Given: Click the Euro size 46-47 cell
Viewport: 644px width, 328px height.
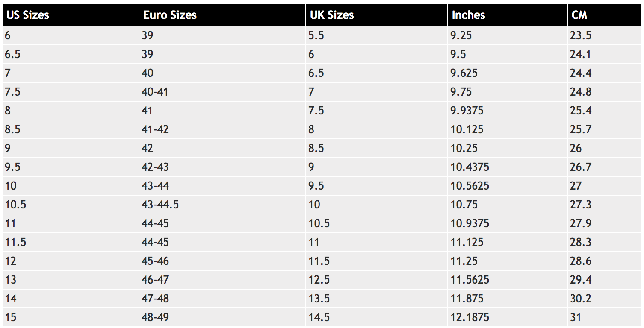Looking at the screenshot, I should [155, 280].
